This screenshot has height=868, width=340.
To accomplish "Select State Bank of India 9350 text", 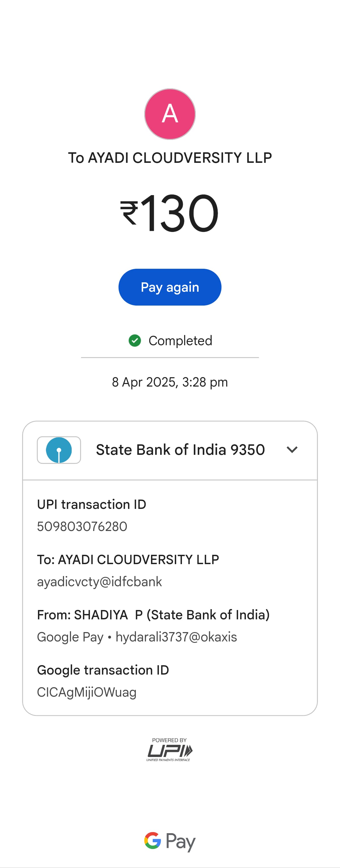I will coord(180,450).
